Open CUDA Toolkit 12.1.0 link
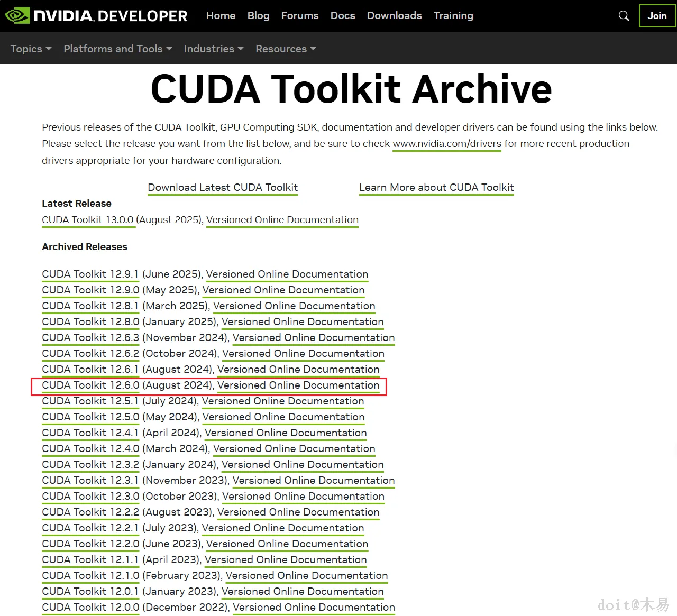 (90, 576)
